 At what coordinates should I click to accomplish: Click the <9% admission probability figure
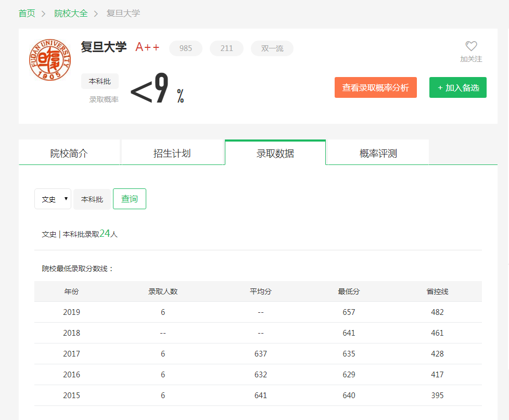(x=158, y=88)
